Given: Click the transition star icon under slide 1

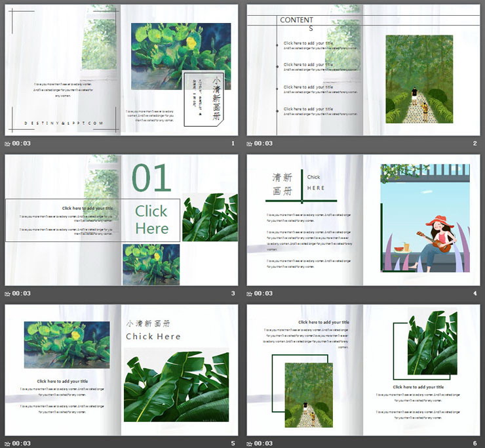Looking at the screenshot, I should (x=8, y=144).
